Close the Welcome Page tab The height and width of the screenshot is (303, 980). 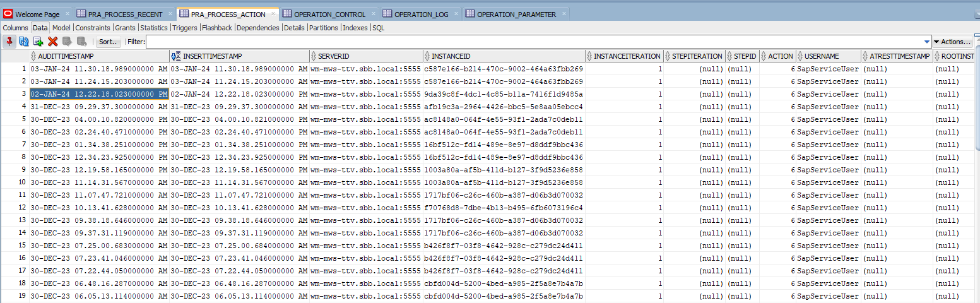point(68,14)
